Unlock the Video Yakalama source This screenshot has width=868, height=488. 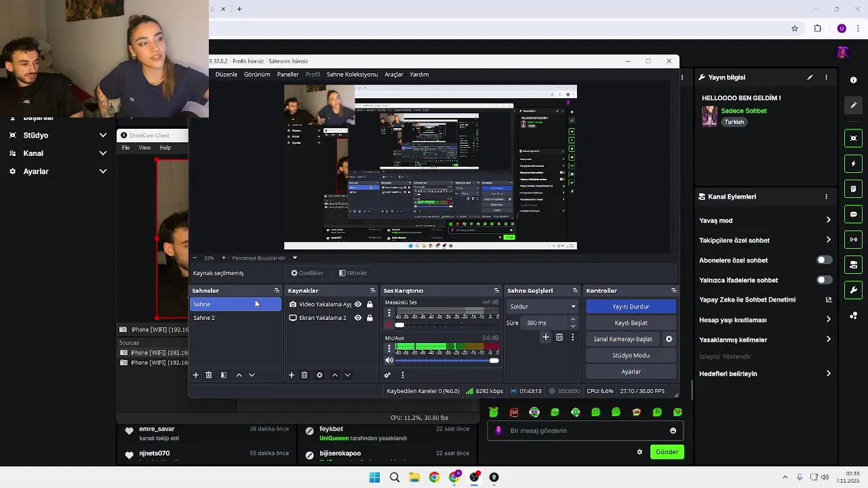click(370, 304)
